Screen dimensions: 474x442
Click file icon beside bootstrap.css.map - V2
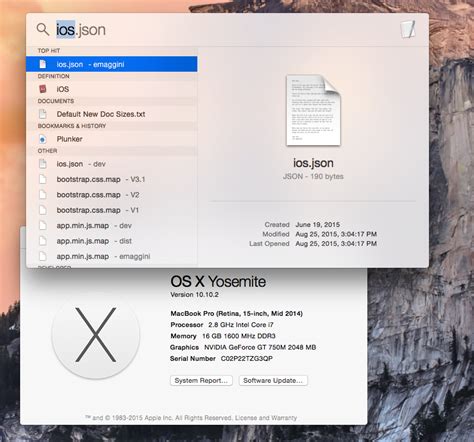pos(42,194)
